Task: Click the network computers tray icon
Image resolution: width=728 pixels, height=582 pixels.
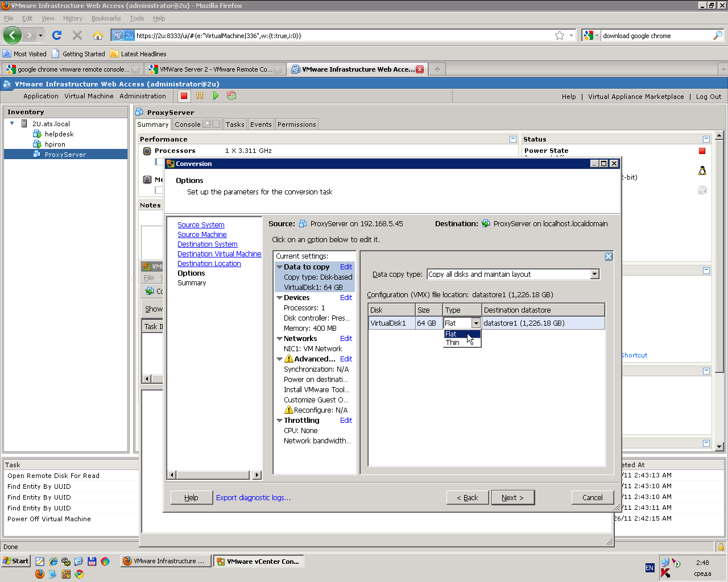Action: (x=665, y=563)
